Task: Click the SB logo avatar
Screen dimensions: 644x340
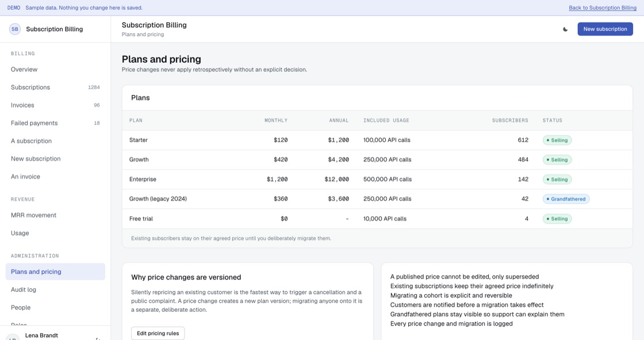Action: (x=15, y=29)
